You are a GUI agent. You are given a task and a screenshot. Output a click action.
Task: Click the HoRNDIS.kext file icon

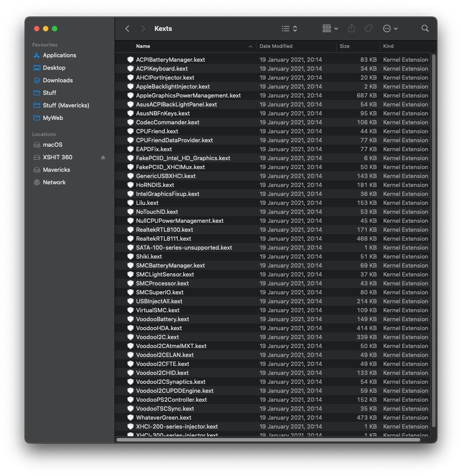[131, 185]
